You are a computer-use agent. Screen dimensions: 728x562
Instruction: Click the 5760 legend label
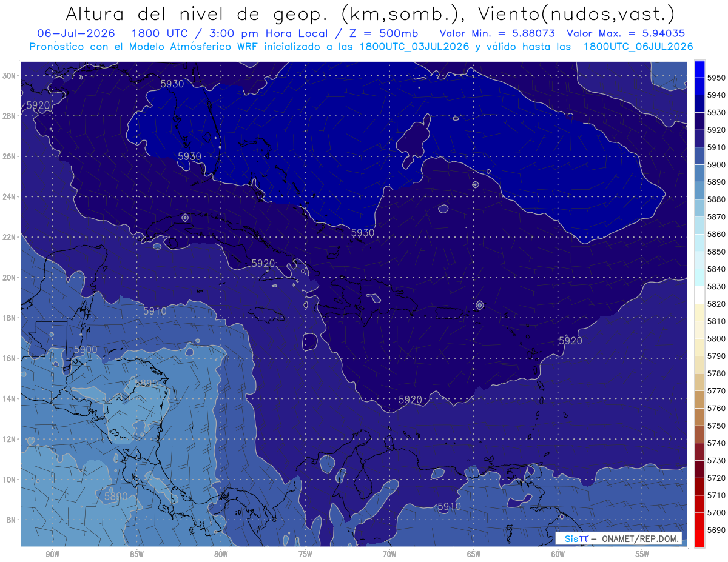click(716, 408)
